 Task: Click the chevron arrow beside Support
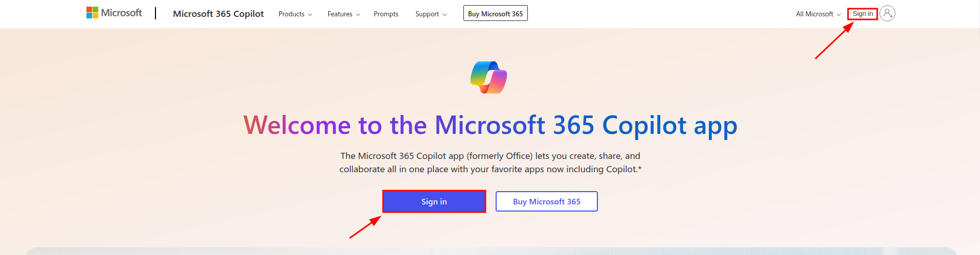click(444, 15)
